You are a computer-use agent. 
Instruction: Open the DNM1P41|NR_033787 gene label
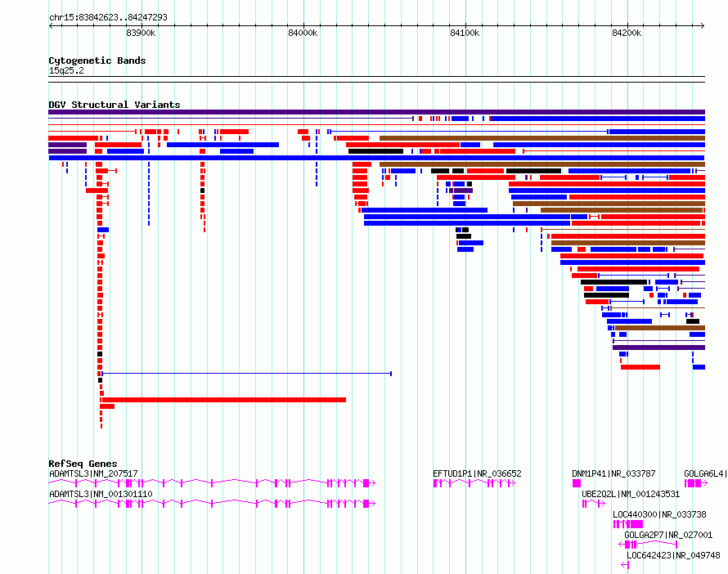[x=613, y=473]
